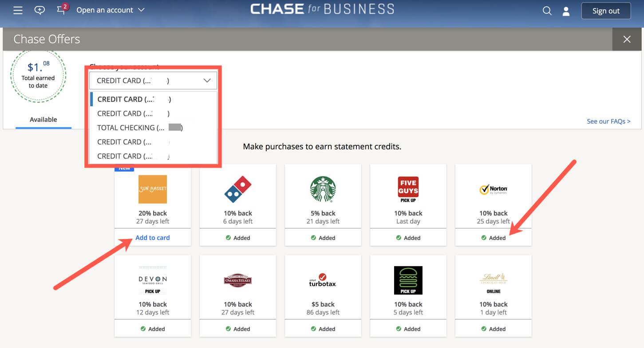
Task: Click the Chase Offers panel title
Action: tap(47, 39)
